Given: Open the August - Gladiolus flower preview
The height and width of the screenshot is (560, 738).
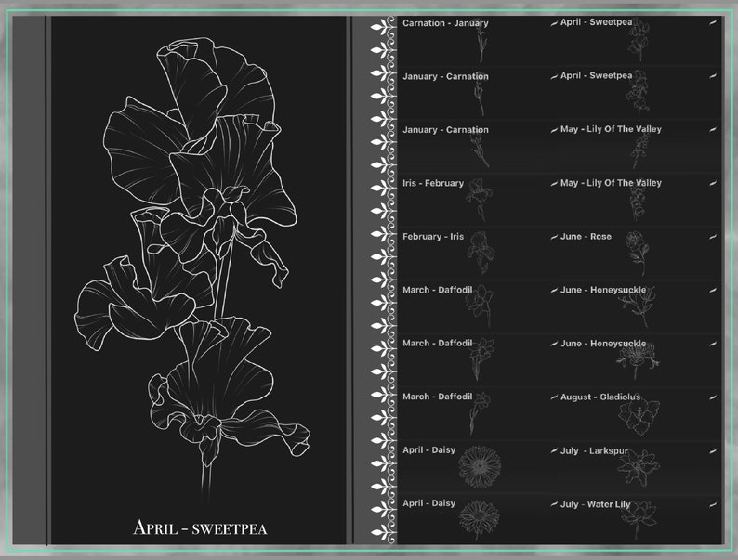Looking at the screenshot, I should click(x=639, y=415).
